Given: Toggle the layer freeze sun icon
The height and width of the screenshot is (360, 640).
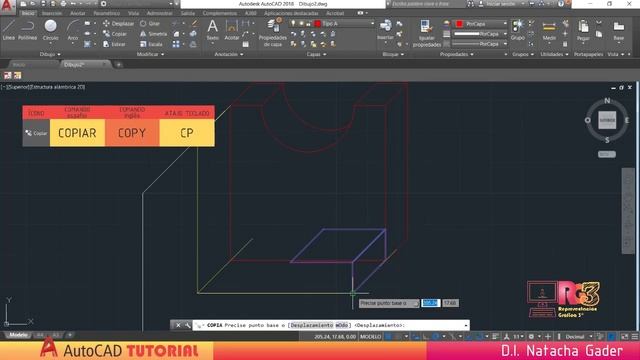Looking at the screenshot, I should [x=301, y=24].
